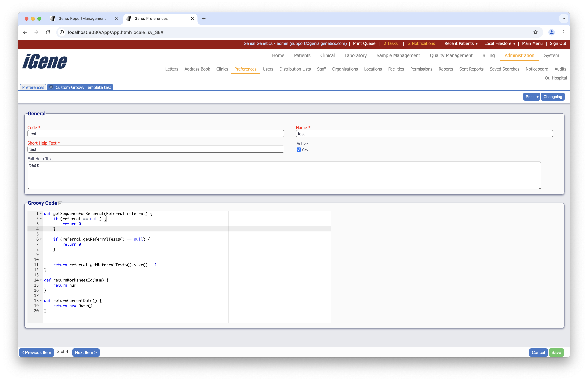Expand Recent Patients dropdown
The image size is (588, 381).
pos(461,44)
